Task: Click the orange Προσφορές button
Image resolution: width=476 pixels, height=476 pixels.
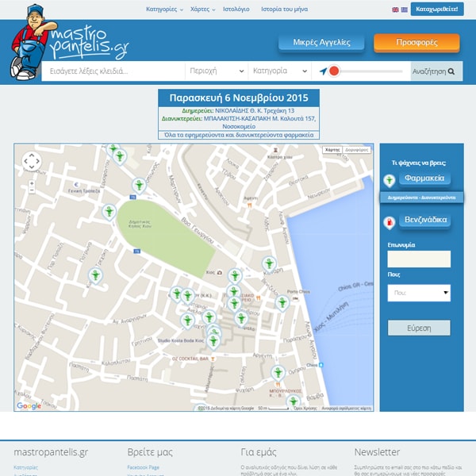Action: (x=416, y=43)
